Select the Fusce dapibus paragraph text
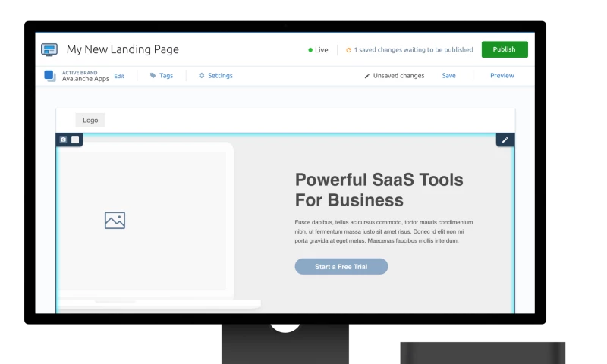 click(384, 231)
